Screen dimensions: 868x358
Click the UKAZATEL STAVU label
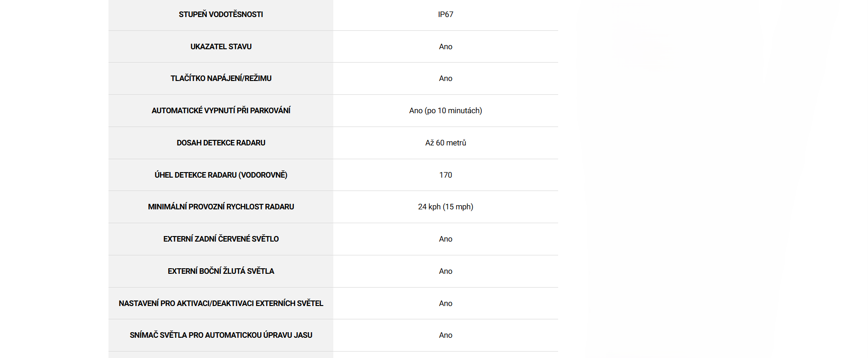pyautogui.click(x=221, y=46)
